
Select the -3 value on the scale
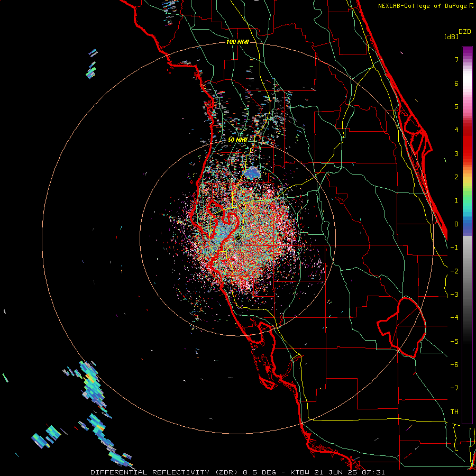tap(454, 295)
